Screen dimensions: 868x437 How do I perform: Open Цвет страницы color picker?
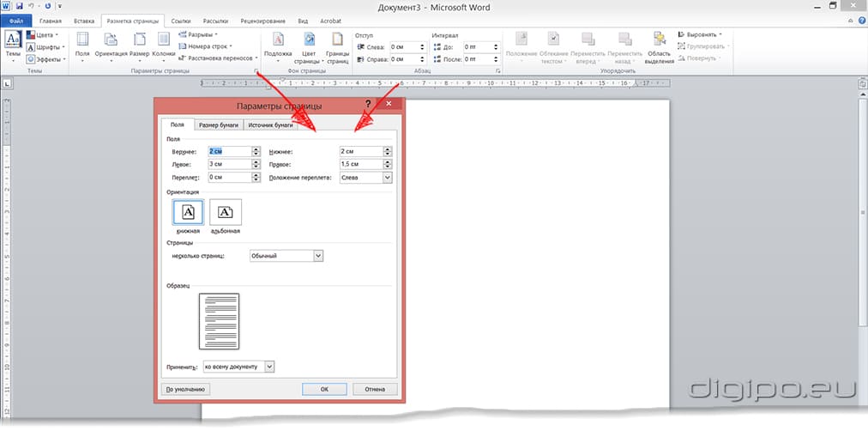point(306,45)
